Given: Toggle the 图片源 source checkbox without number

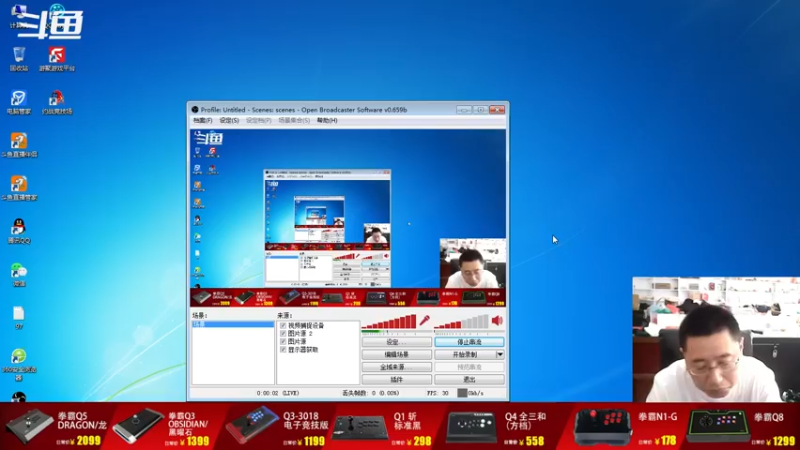Looking at the screenshot, I should point(283,342).
